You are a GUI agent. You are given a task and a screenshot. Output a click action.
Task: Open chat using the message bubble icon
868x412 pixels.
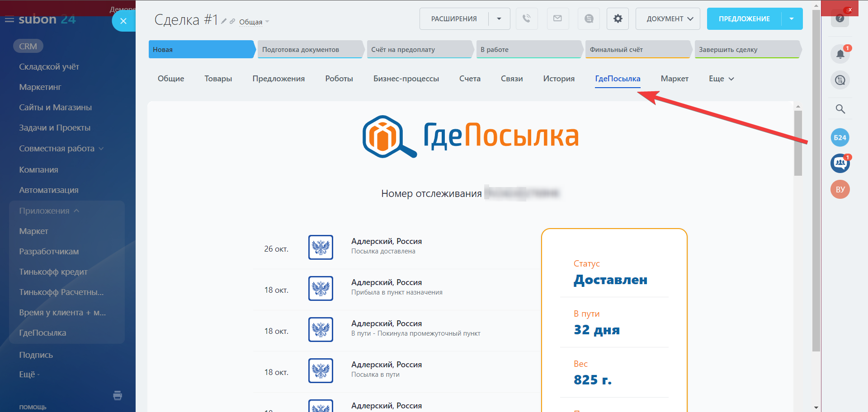pyautogui.click(x=589, y=19)
